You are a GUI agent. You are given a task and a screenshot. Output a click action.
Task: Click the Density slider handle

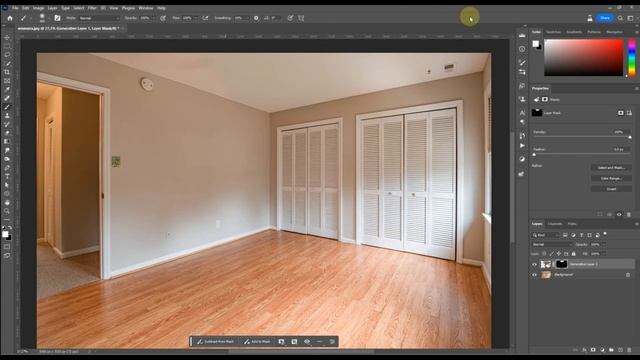coord(630,137)
